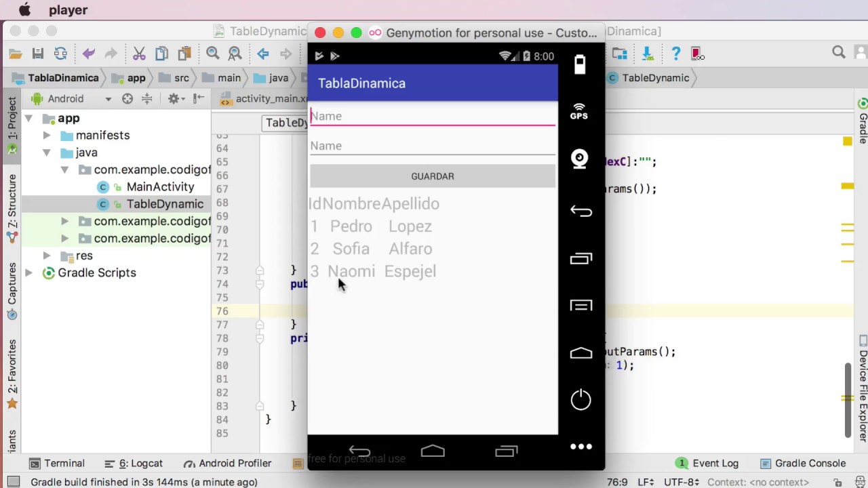The image size is (868, 488).
Task: Navigate back with blue left arrow
Action: [x=263, y=54]
